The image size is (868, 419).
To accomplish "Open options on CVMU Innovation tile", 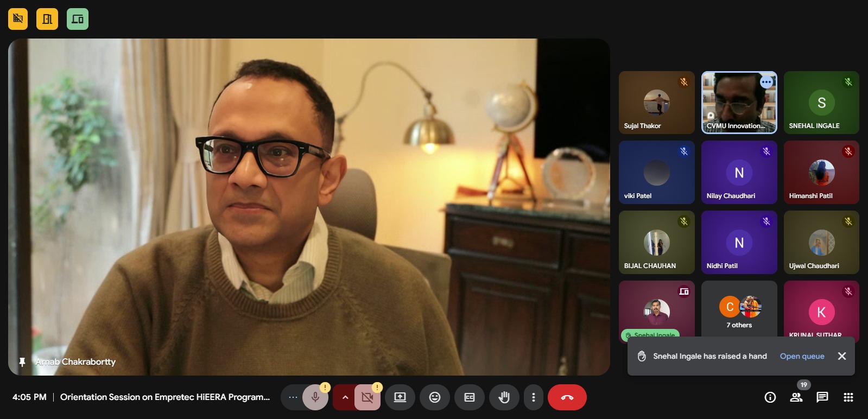I will [766, 82].
